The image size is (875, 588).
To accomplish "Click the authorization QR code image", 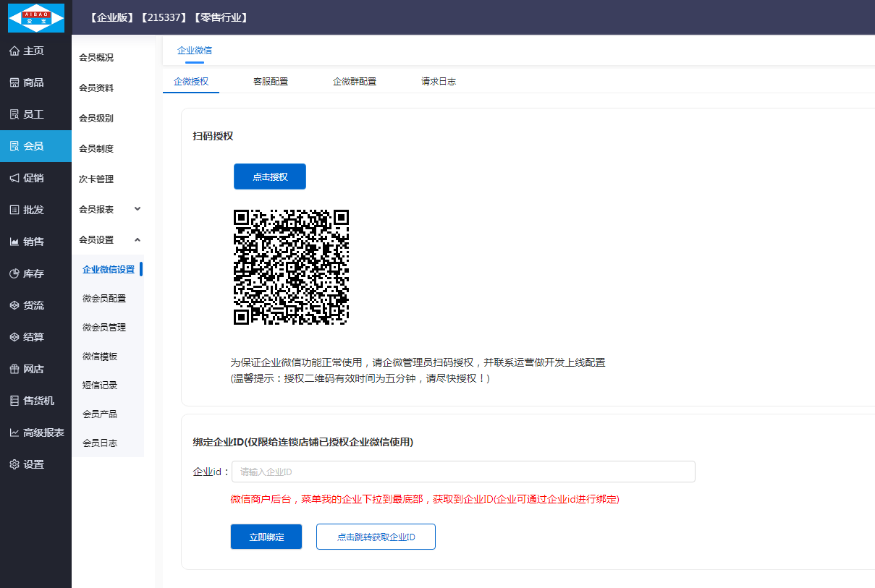I will pyautogui.click(x=292, y=267).
